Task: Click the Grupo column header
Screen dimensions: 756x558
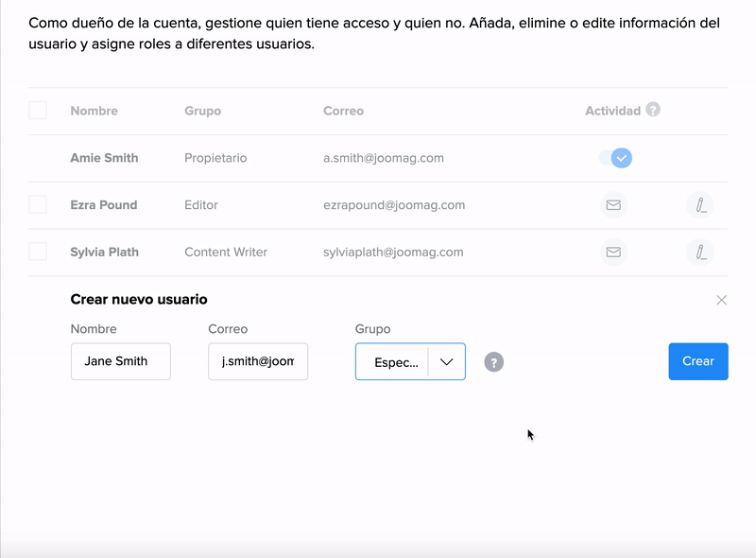Action: point(202,111)
